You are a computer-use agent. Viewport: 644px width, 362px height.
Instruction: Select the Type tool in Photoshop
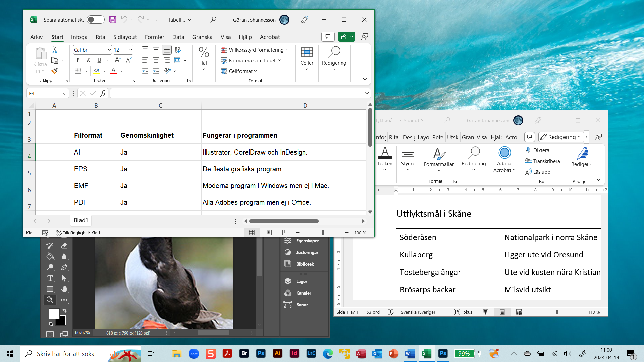click(x=50, y=278)
